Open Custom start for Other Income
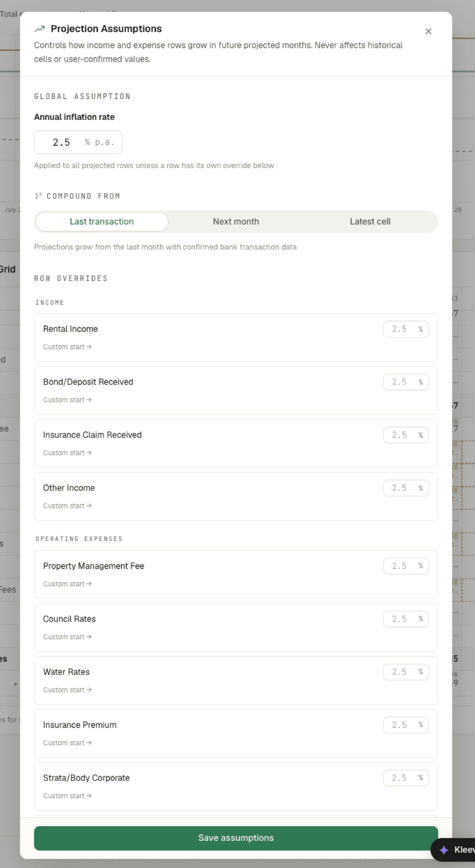This screenshot has height=868, width=475. coord(67,506)
